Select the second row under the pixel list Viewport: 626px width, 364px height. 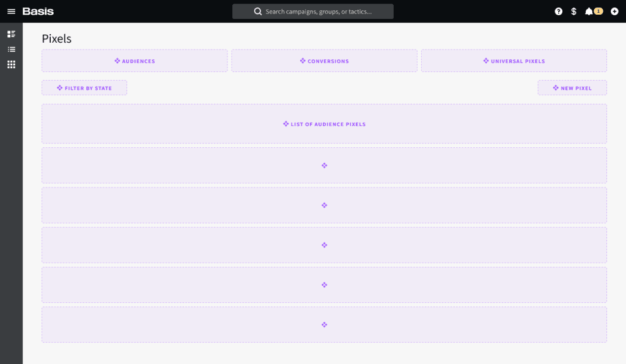[324, 205]
